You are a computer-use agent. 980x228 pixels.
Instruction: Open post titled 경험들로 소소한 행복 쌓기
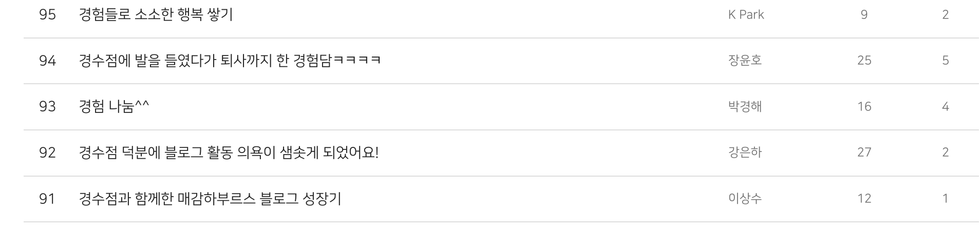156,14
